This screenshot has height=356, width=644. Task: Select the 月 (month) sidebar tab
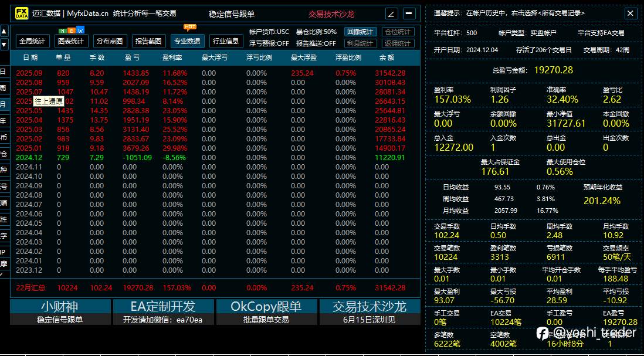(x=4, y=104)
